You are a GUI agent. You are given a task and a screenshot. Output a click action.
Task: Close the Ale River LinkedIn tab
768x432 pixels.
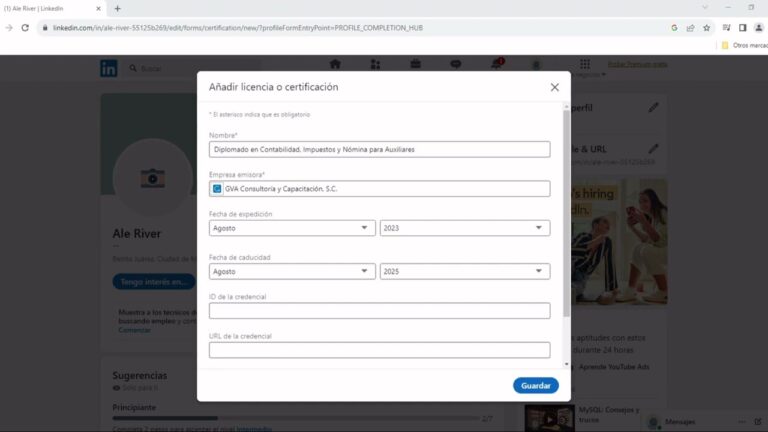pos(98,8)
